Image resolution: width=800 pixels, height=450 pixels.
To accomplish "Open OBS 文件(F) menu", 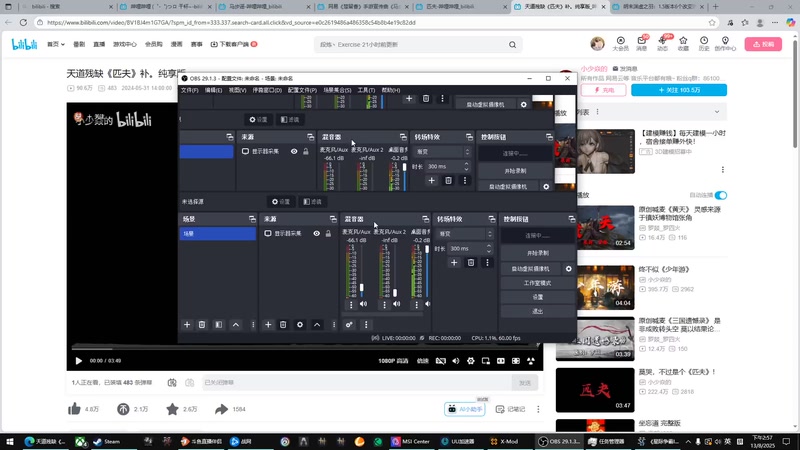I will [189, 90].
